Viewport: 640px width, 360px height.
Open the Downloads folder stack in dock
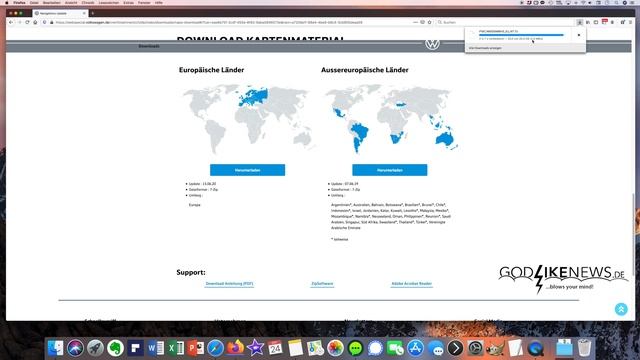[564, 348]
